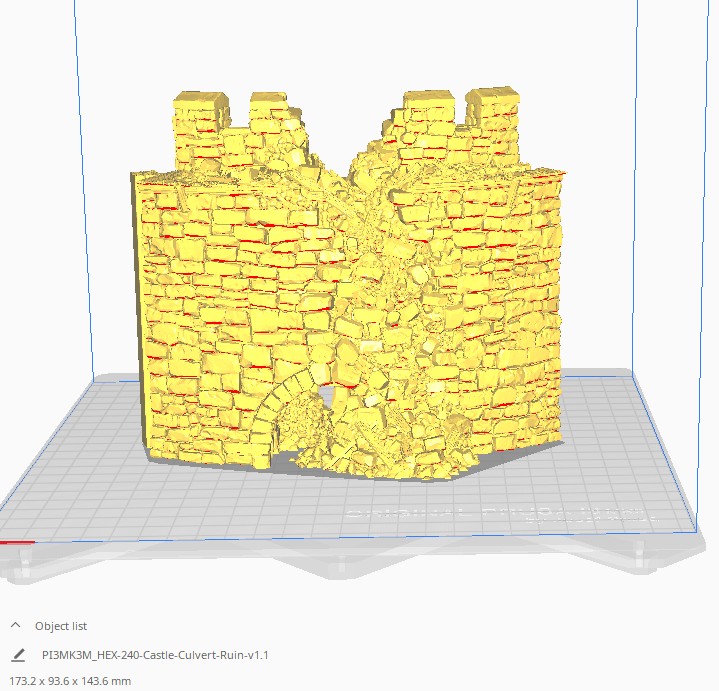
Task: Select the yellow castle ruin model on the build plate
Action: 348,284
